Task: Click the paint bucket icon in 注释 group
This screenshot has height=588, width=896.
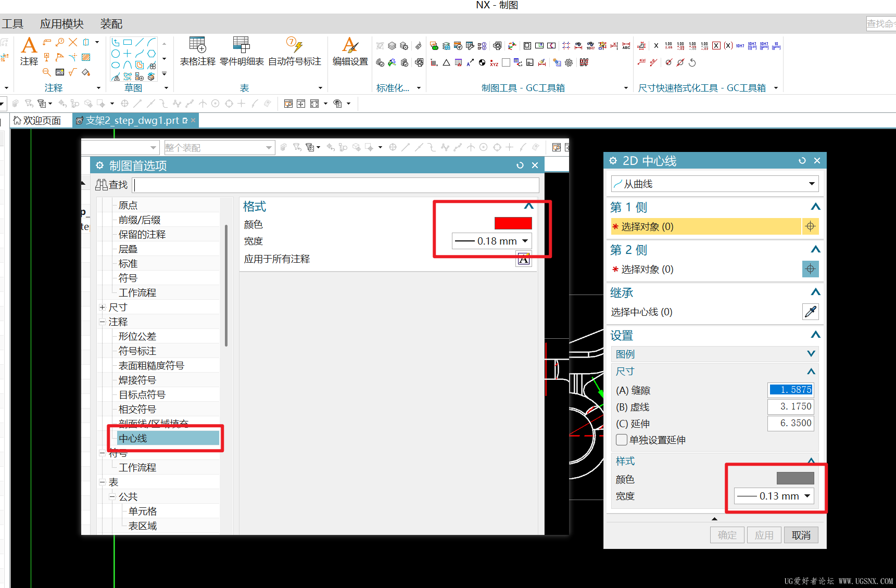Action: coord(86,72)
